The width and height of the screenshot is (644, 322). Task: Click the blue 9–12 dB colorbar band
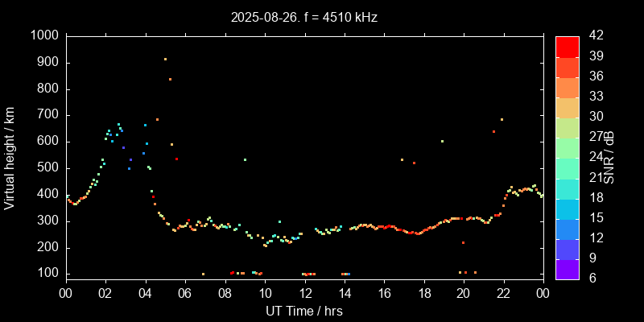click(567, 250)
